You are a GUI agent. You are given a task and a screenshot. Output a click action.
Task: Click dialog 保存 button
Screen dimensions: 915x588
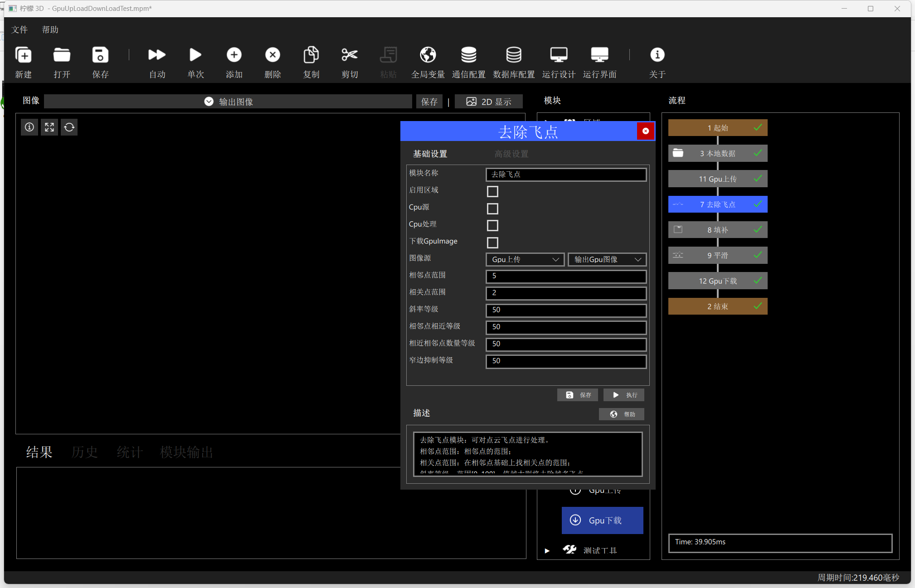(x=578, y=395)
